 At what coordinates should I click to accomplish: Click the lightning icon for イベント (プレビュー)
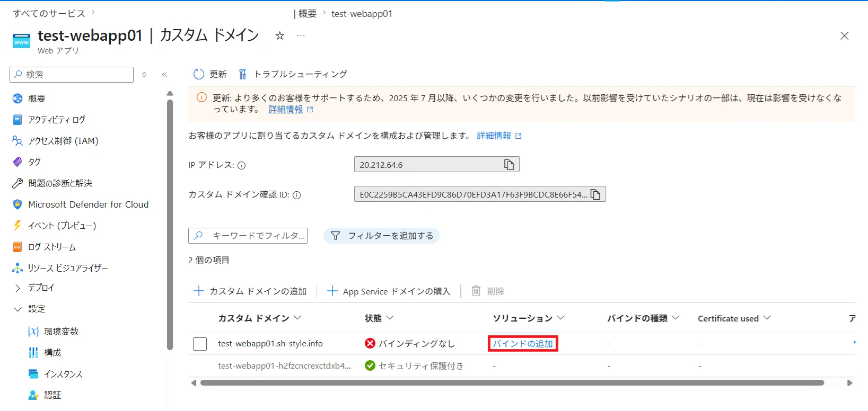tap(17, 226)
